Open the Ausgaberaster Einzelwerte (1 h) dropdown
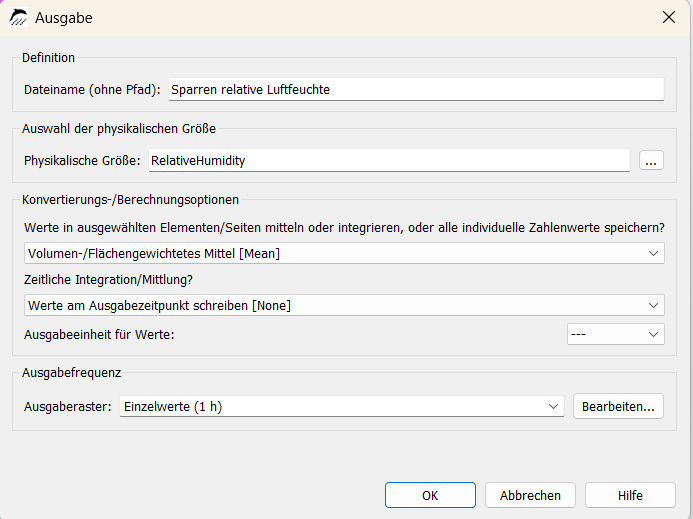This screenshot has height=519, width=693. pyautogui.click(x=342, y=406)
